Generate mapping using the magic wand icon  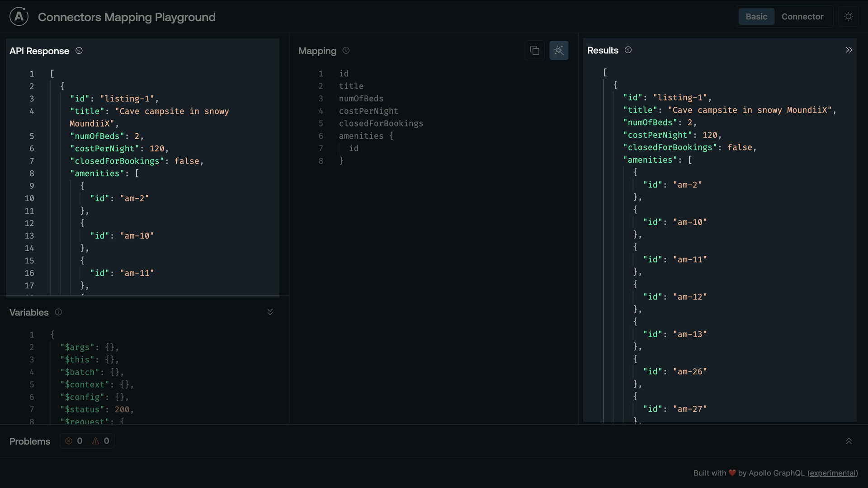click(559, 50)
